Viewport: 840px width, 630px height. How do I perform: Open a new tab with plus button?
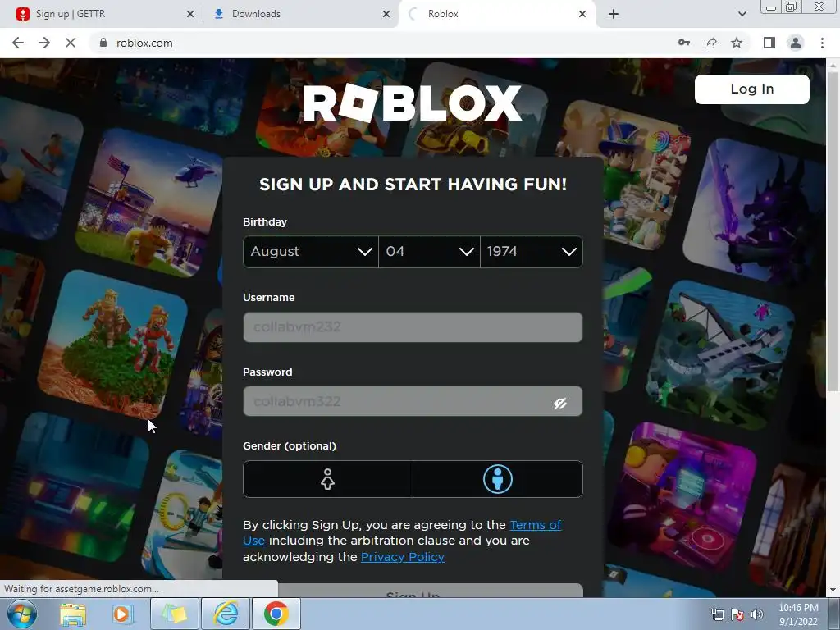(614, 14)
